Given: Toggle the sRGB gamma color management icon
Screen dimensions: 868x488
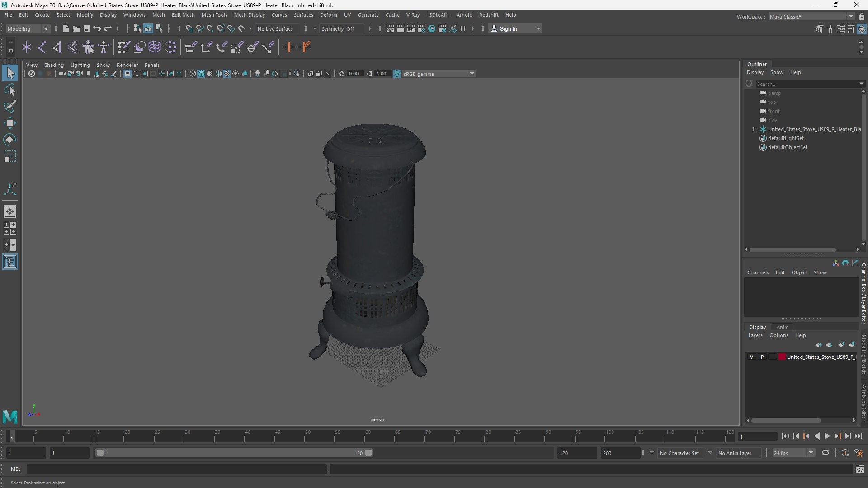Looking at the screenshot, I should point(397,74).
